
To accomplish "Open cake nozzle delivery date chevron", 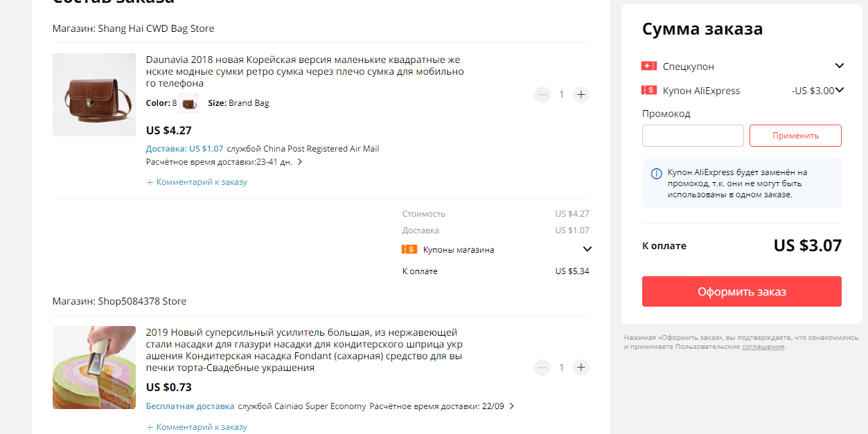I will (512, 406).
